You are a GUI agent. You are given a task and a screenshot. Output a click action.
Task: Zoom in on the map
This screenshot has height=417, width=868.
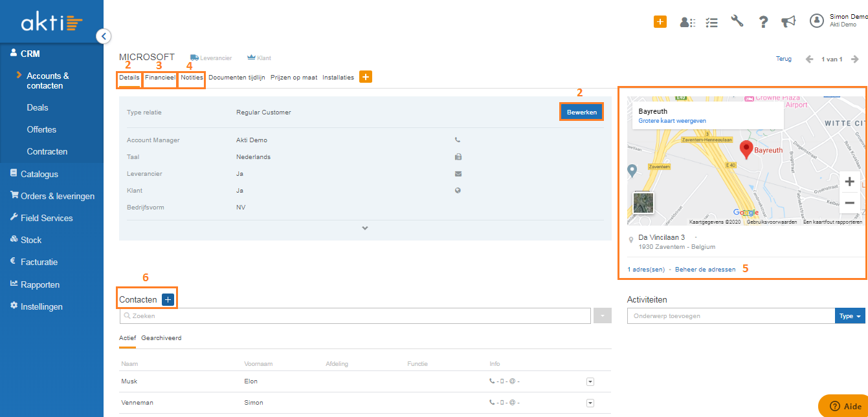tap(850, 182)
